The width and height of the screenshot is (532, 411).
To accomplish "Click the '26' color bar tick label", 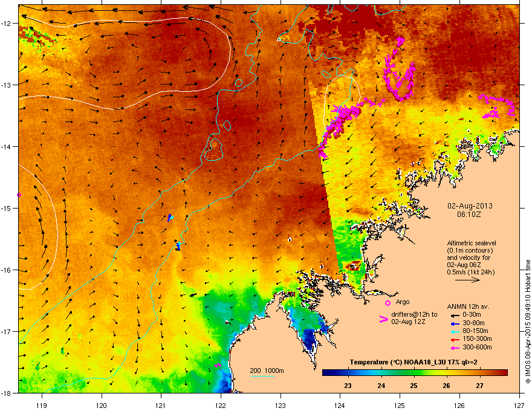I will pos(447,386).
